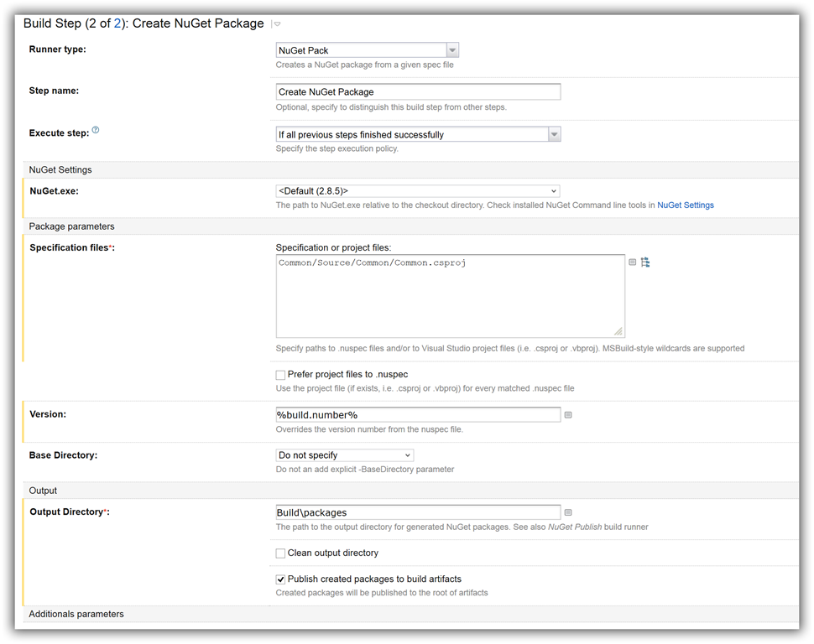The width and height of the screenshot is (814, 644).
Task: Uncheck Publish created packages to build artifacts
Action: pos(280,579)
